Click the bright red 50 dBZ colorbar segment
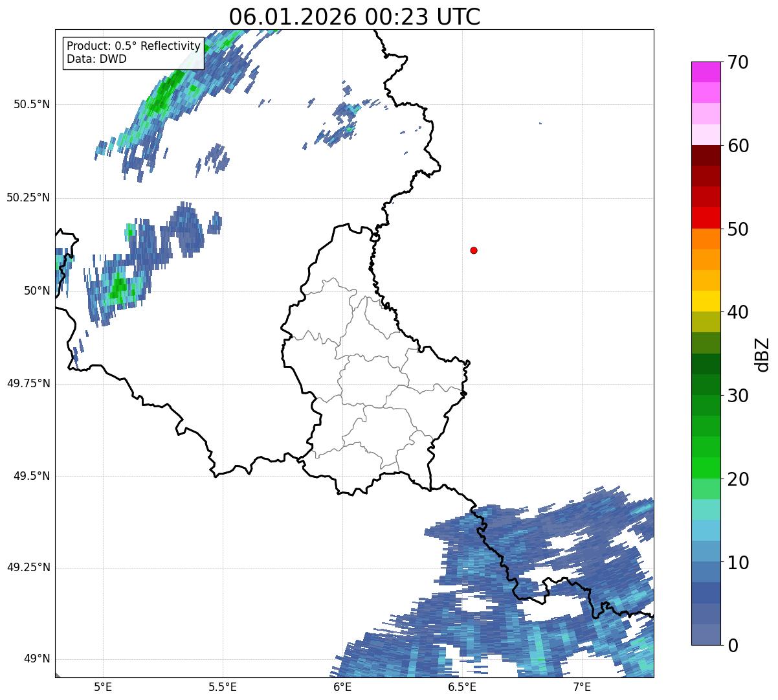This screenshot has width=778, height=700. [x=706, y=218]
